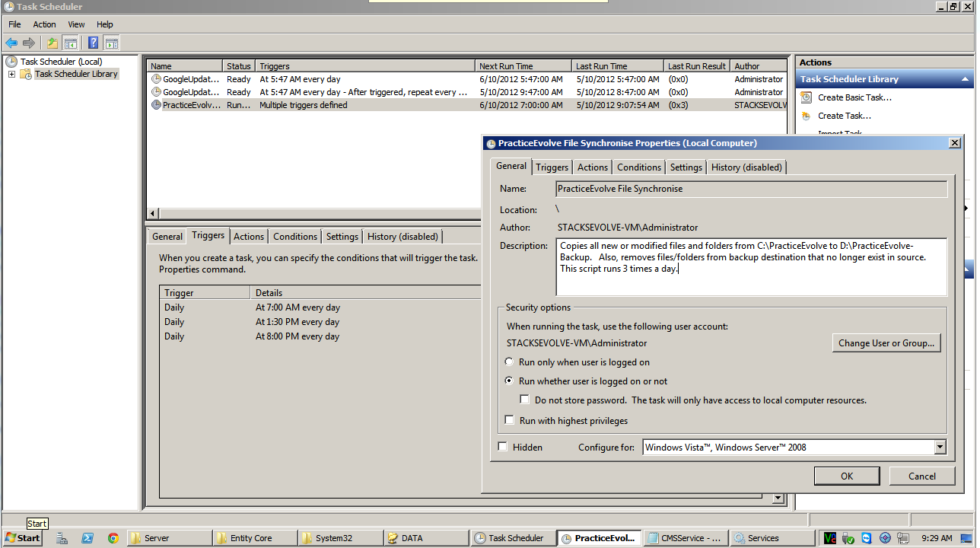Click the first GoogleUpdate task clock icon

(156, 79)
